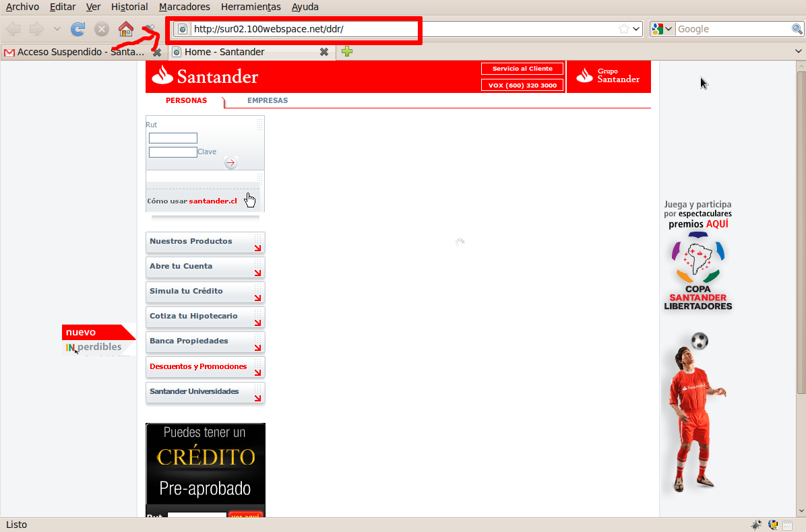Click the Servicio al Cliente button
Screen dimensions: 806x532
tap(522, 68)
